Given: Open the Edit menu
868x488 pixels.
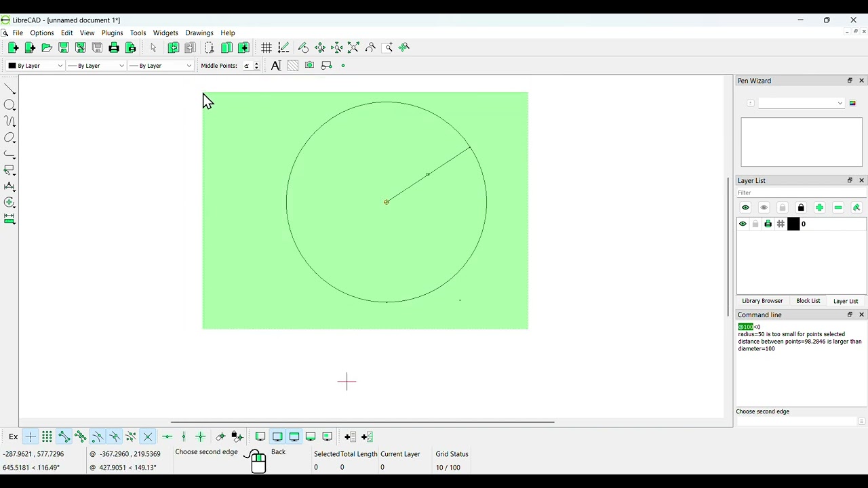Looking at the screenshot, I should click(x=66, y=33).
